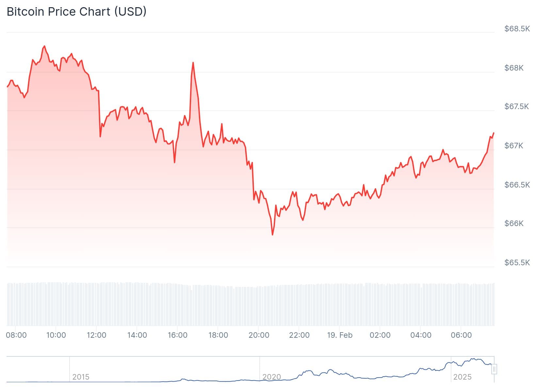The width and height of the screenshot is (537, 392).
Task: Click the $67K y-axis label
Action: pos(514,146)
